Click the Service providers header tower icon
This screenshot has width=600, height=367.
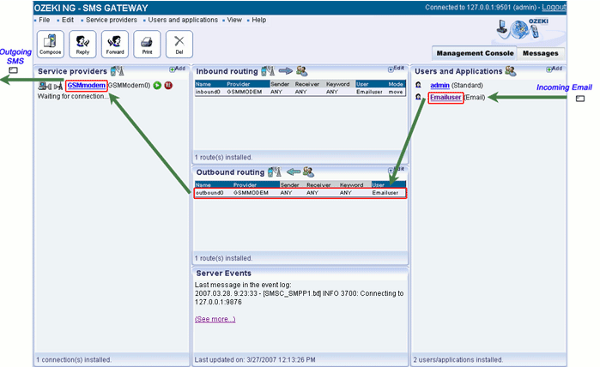pos(117,71)
